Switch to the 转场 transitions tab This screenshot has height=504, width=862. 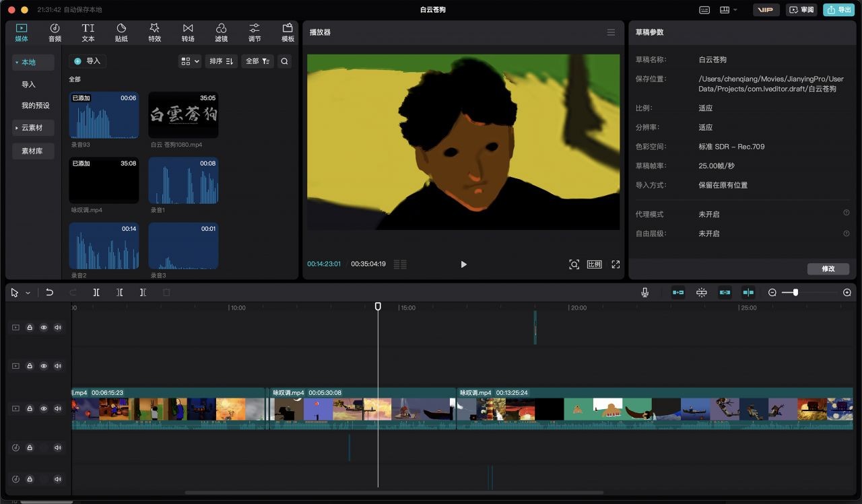pyautogui.click(x=188, y=32)
